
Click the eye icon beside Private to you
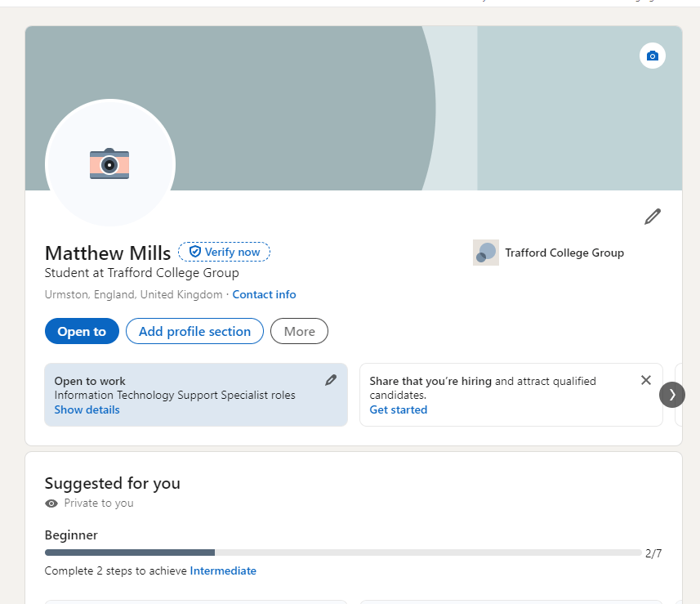tap(51, 503)
